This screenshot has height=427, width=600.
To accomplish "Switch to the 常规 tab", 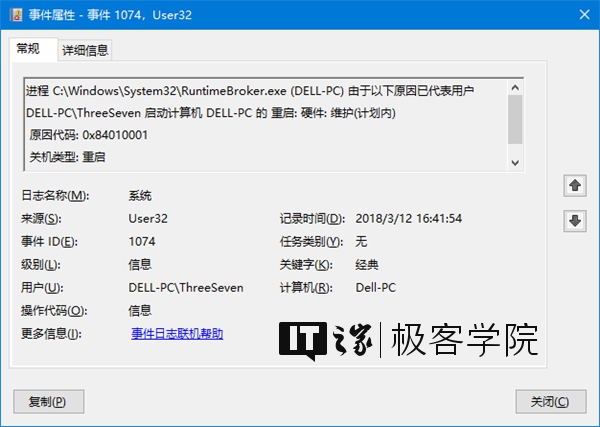I will click(x=28, y=49).
